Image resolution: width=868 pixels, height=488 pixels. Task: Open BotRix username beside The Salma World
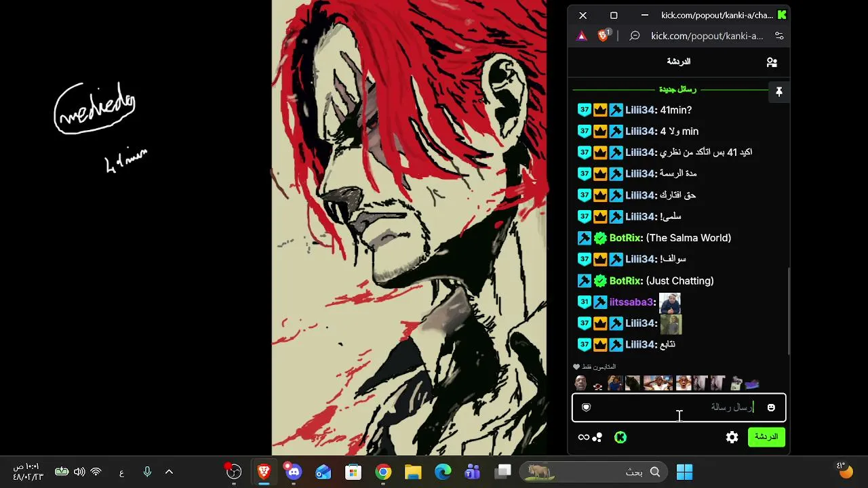pyautogui.click(x=625, y=238)
